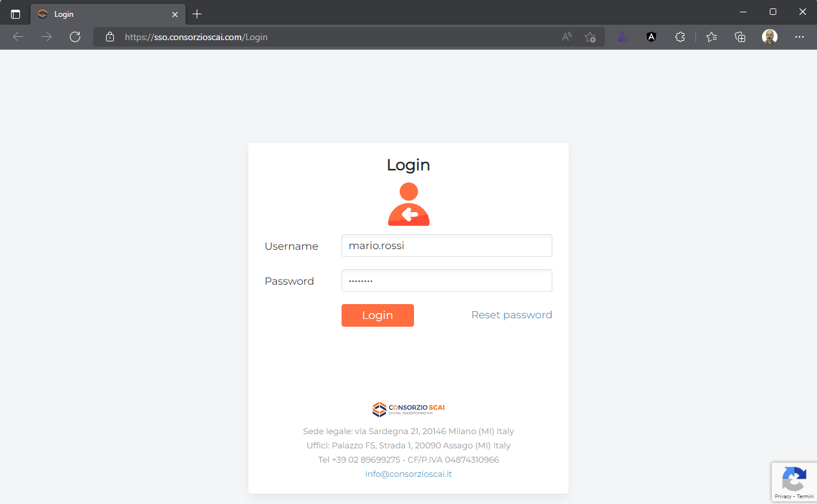Open the Angular DevTools extension
The width and height of the screenshot is (817, 504).
click(651, 37)
